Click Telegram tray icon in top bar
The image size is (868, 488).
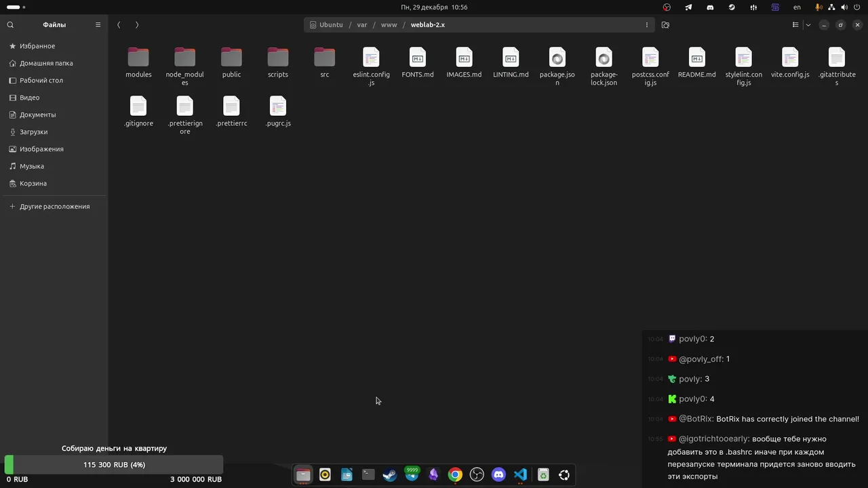(x=688, y=7)
